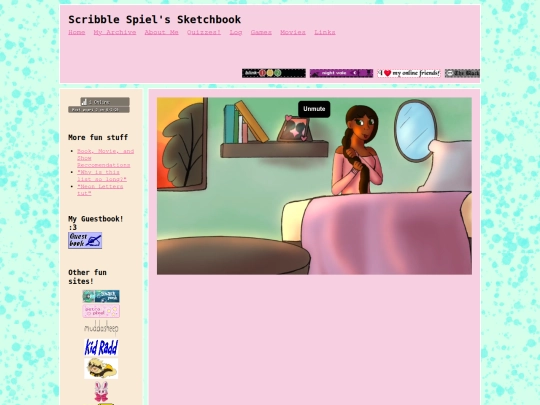
Task: Click the muddsheep site banner
Action: click(x=101, y=328)
